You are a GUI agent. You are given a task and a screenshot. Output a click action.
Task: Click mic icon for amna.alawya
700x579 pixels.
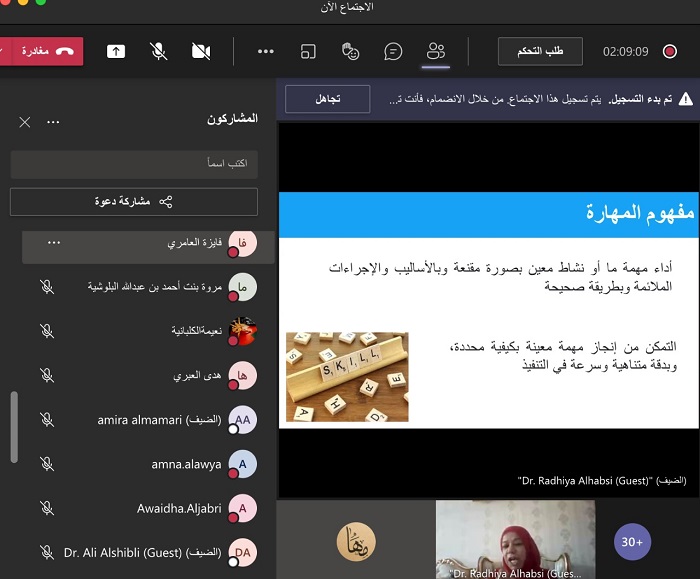click(47, 464)
